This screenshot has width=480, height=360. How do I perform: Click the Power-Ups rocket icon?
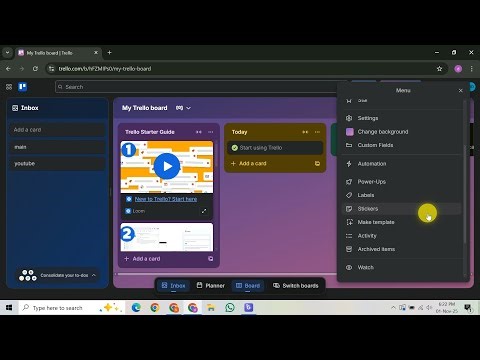click(x=349, y=182)
